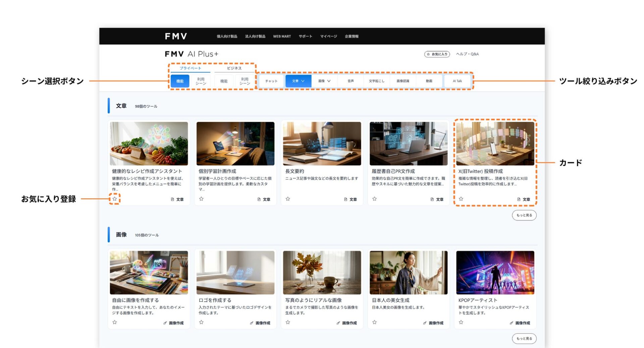Open the WEB MART menu
Screen dimensions: 644x348
pyautogui.click(x=282, y=36)
